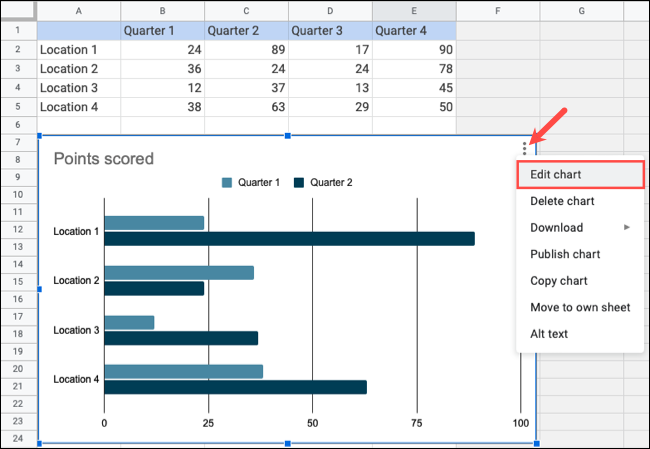Viewport: 650px width, 449px height.
Task: Click the Location 1 chart axis label
Action: [76, 231]
